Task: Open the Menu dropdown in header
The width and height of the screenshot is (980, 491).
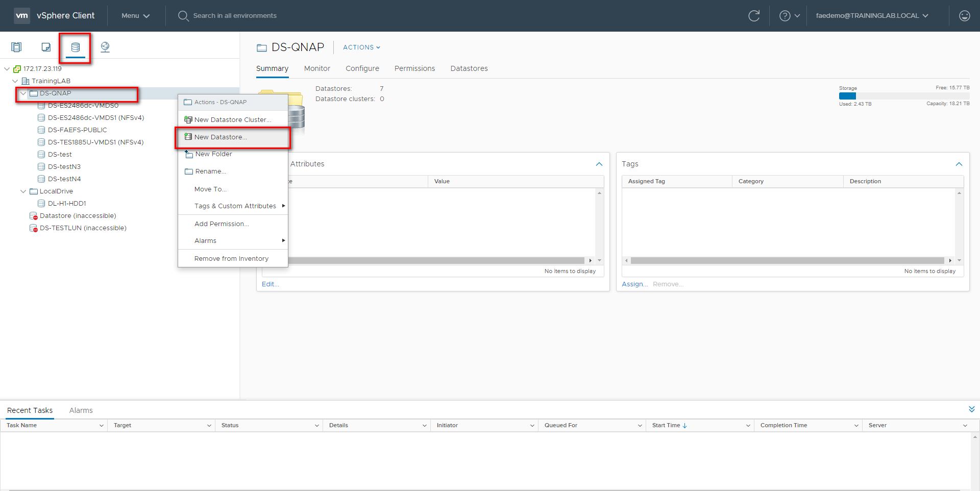Action: pos(136,16)
